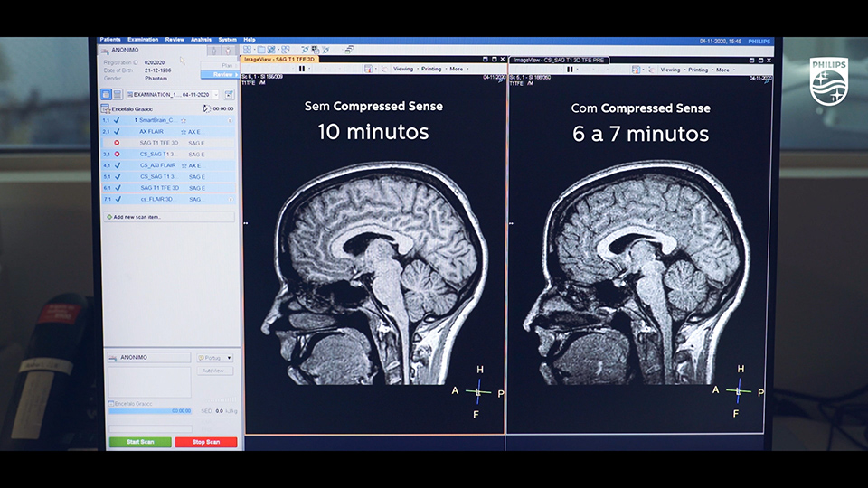Click the green Start Scan button
The height and width of the screenshot is (488, 868).
click(140, 442)
